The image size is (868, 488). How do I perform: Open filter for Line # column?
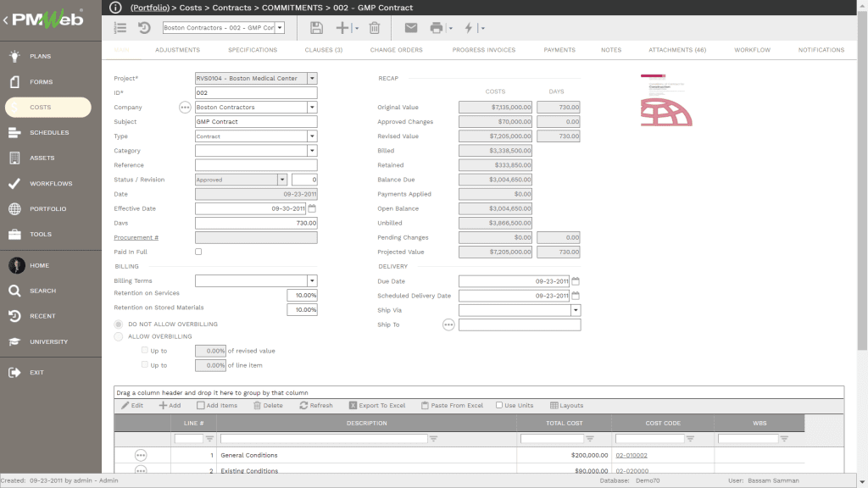(210, 439)
